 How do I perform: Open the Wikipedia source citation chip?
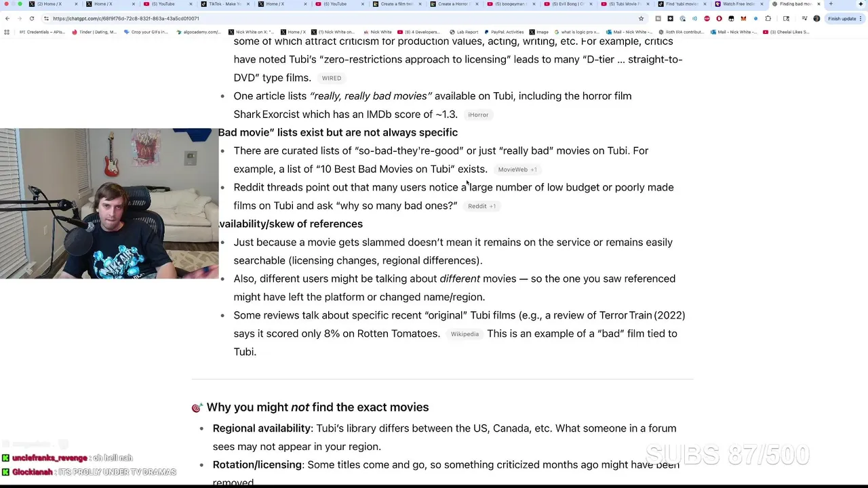tap(465, 334)
